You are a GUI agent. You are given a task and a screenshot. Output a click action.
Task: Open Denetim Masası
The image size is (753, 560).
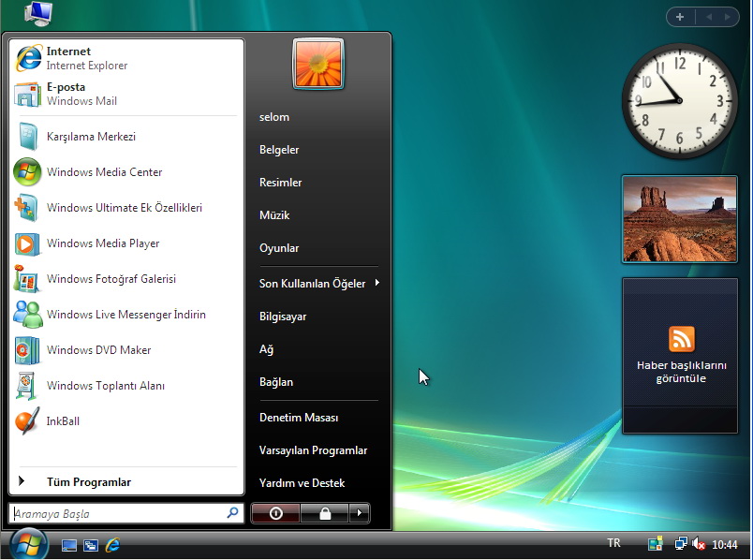click(x=299, y=418)
